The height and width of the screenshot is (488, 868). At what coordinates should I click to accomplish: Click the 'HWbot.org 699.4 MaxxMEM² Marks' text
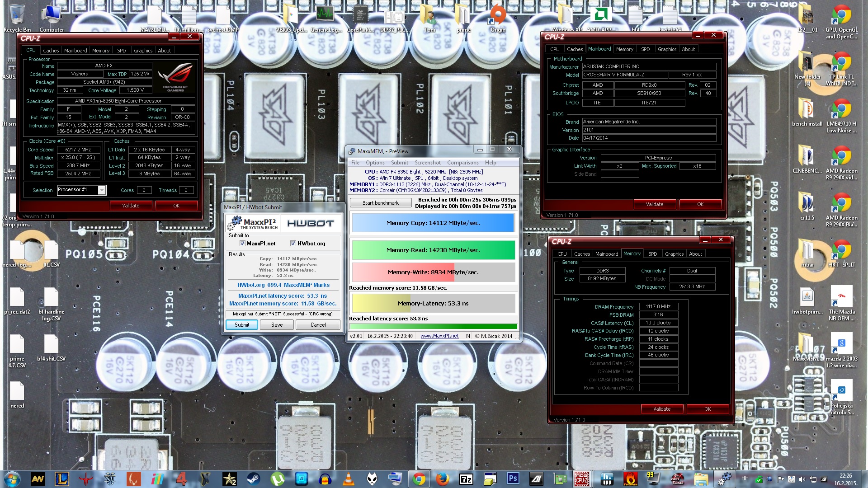pyautogui.click(x=283, y=285)
